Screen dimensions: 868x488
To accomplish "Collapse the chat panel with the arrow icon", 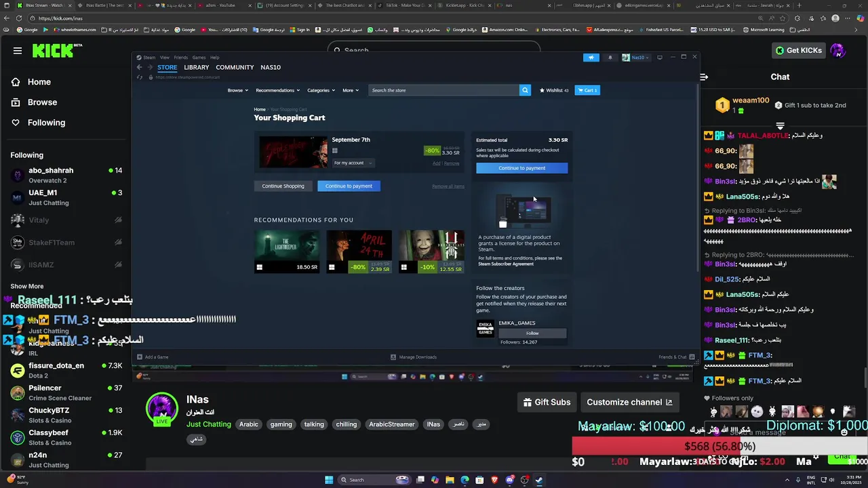I will coord(704,77).
